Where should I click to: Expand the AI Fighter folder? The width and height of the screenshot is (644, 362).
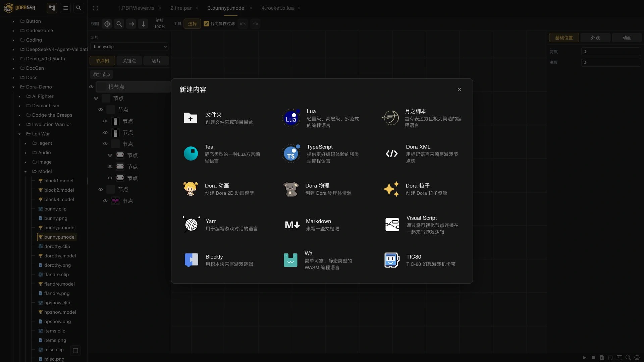coord(19,96)
